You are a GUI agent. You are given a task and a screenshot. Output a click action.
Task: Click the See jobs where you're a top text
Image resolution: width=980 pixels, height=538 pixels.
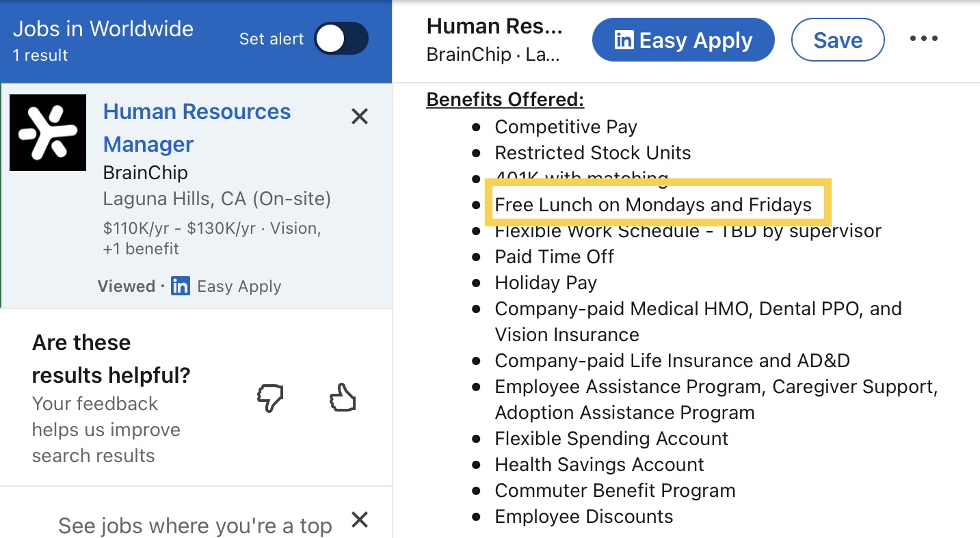[195, 526]
